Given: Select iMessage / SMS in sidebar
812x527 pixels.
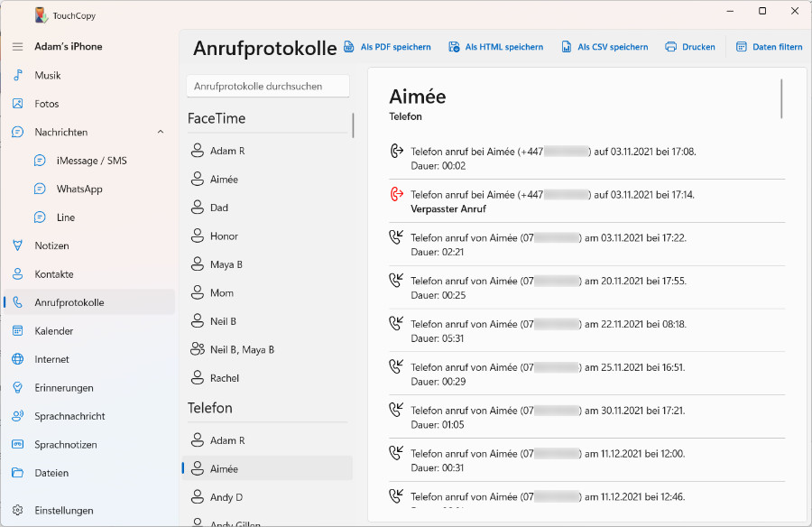Looking at the screenshot, I should 91,161.
